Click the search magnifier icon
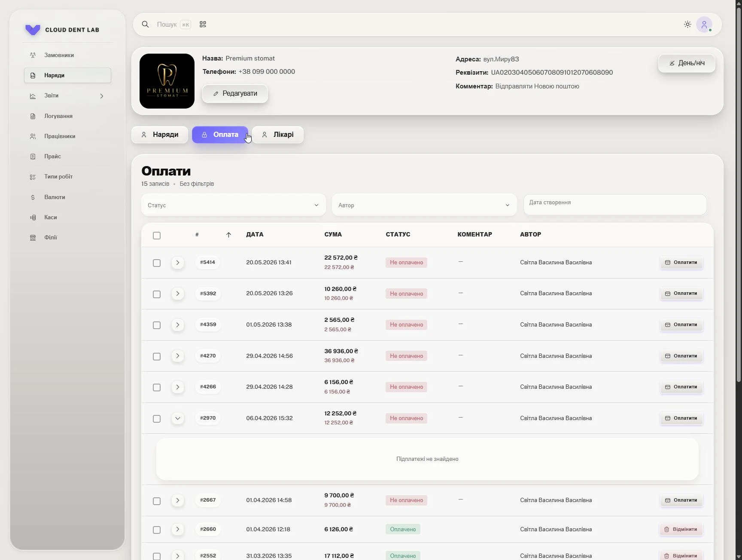Screen dimensions: 742x560 click(x=145, y=24)
